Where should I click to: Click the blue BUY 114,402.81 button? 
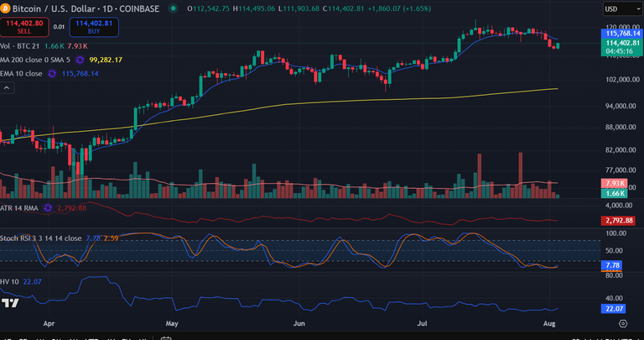(x=94, y=27)
